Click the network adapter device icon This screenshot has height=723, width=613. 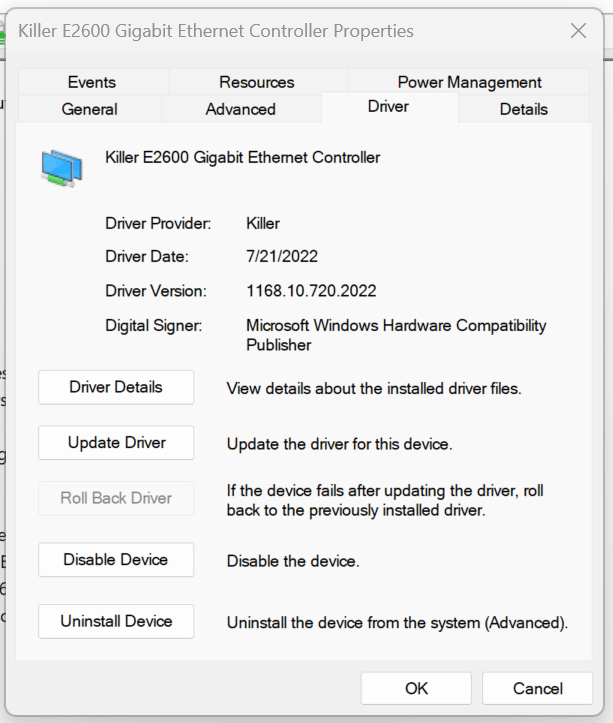(x=62, y=168)
